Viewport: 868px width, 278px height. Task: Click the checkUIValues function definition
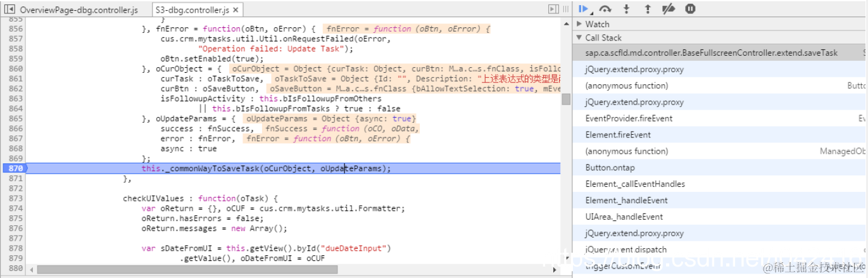pyautogui.click(x=199, y=199)
